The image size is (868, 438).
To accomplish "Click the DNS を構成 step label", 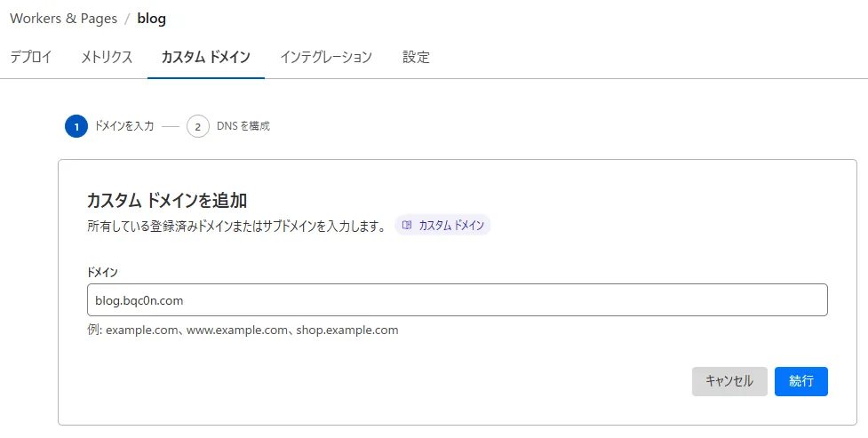I will pos(243,126).
